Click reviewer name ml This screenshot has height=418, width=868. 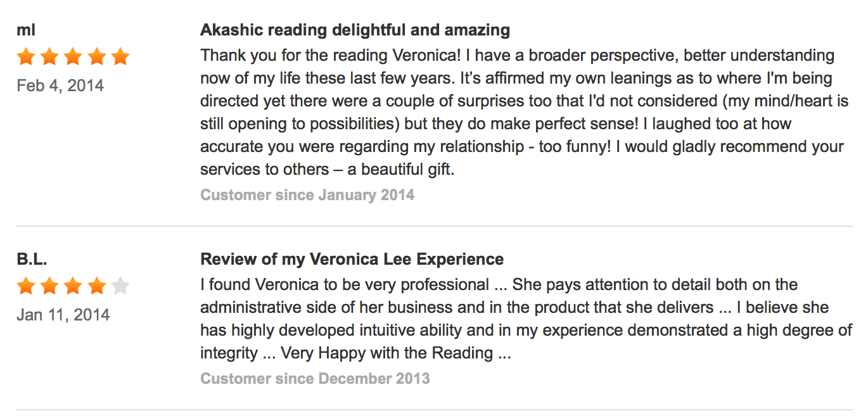(x=26, y=30)
